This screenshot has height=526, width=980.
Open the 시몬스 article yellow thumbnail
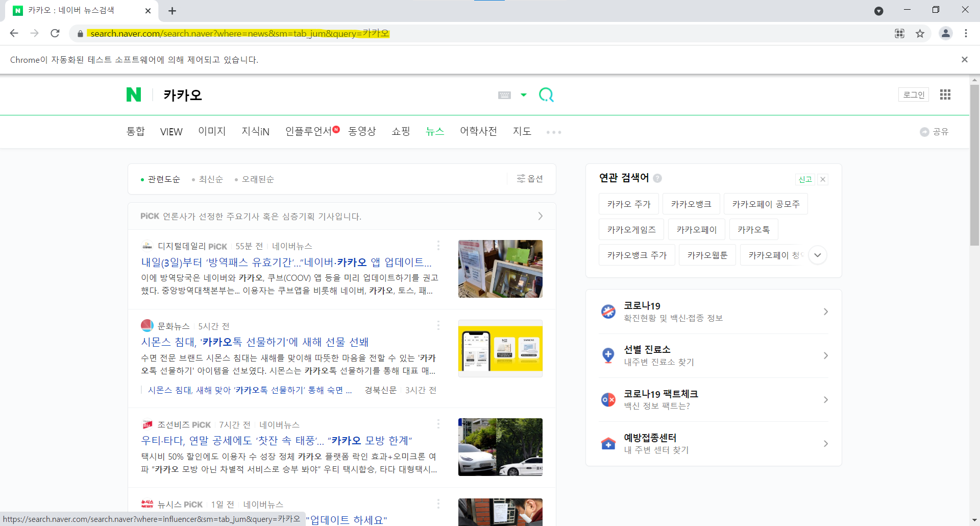tap(500, 348)
